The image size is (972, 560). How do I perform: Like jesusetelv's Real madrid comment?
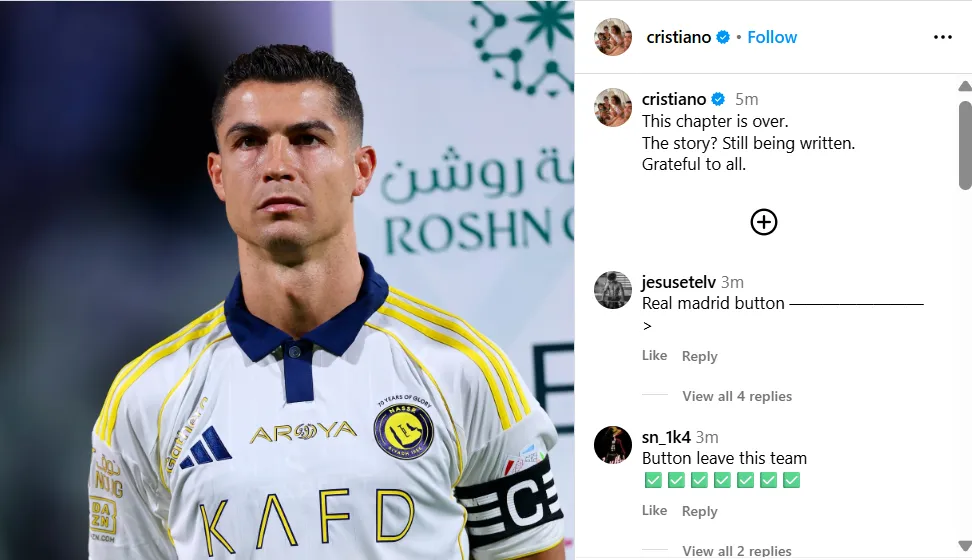click(654, 355)
